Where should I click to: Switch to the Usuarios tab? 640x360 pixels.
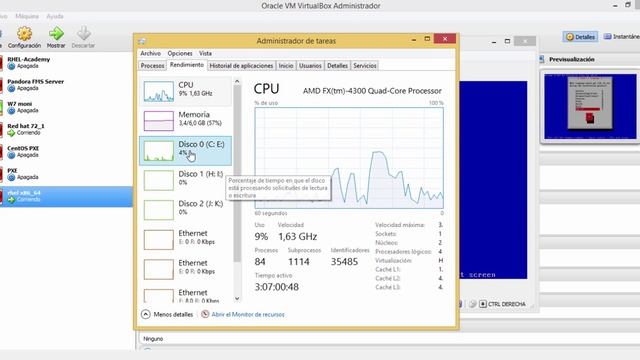[310, 66]
